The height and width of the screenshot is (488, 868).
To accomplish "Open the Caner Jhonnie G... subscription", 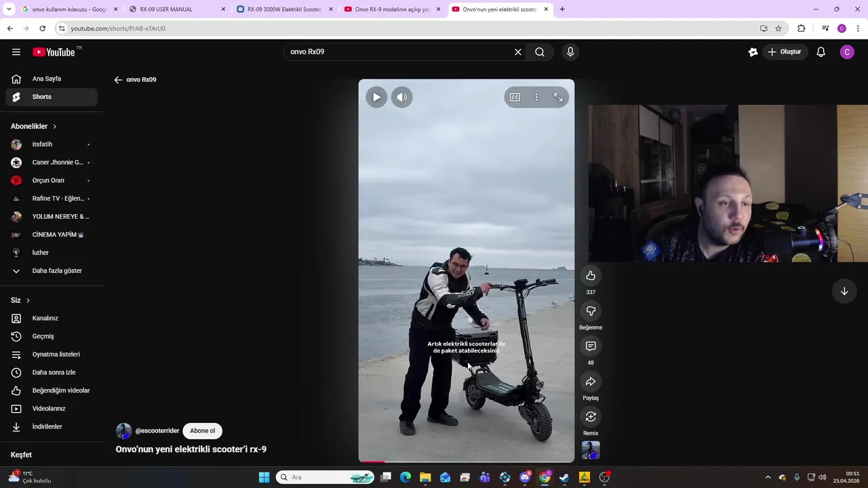I will [52, 163].
